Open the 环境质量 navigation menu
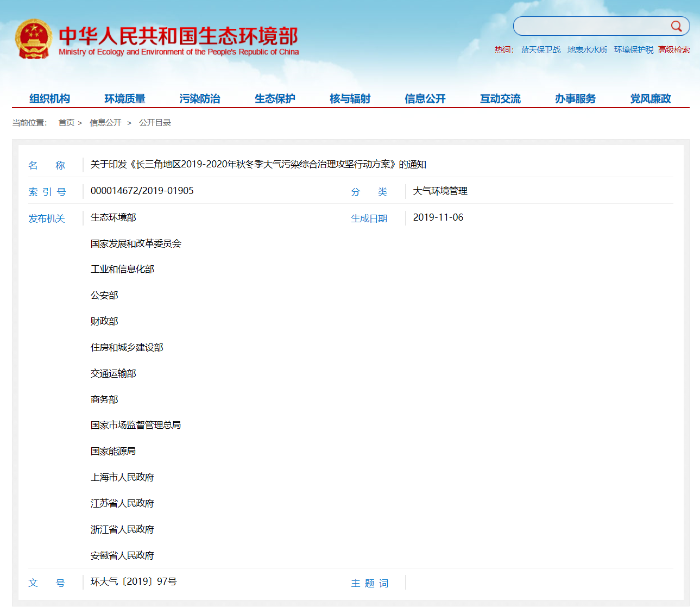The image size is (700, 613). 124,98
